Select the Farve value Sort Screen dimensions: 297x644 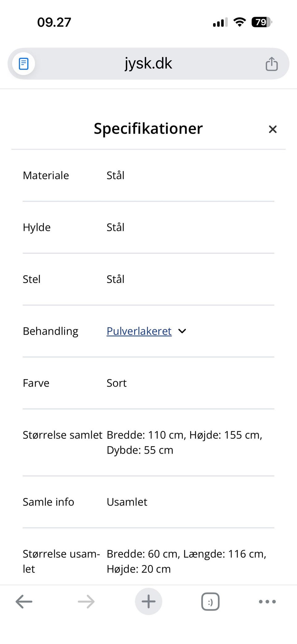[117, 383]
